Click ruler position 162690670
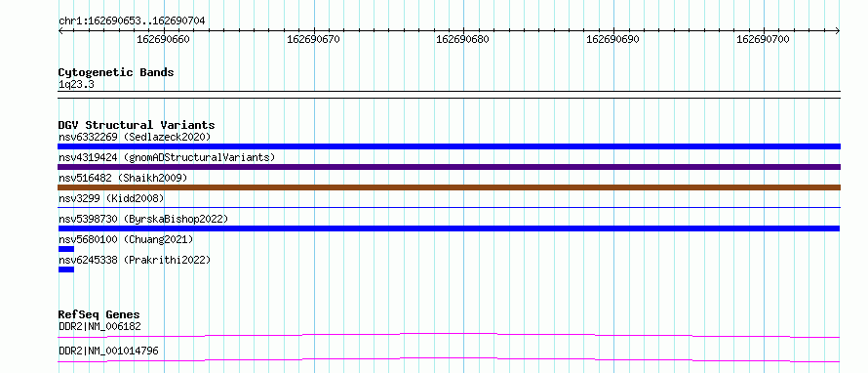Screen dimensions: 868x373 coord(314,39)
